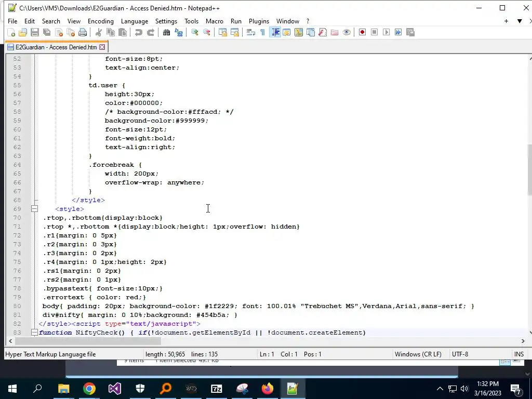Paste clipboard using toolbar icon
The height and width of the screenshot is (399, 532).
pos(123,32)
